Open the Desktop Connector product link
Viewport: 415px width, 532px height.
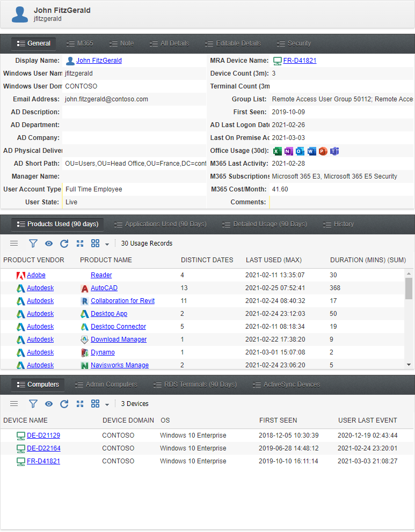(118, 327)
